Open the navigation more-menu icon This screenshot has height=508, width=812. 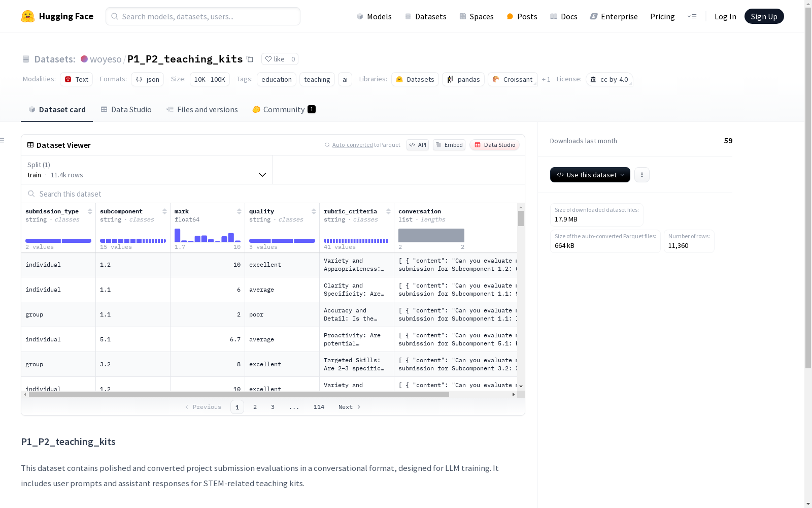(x=692, y=16)
